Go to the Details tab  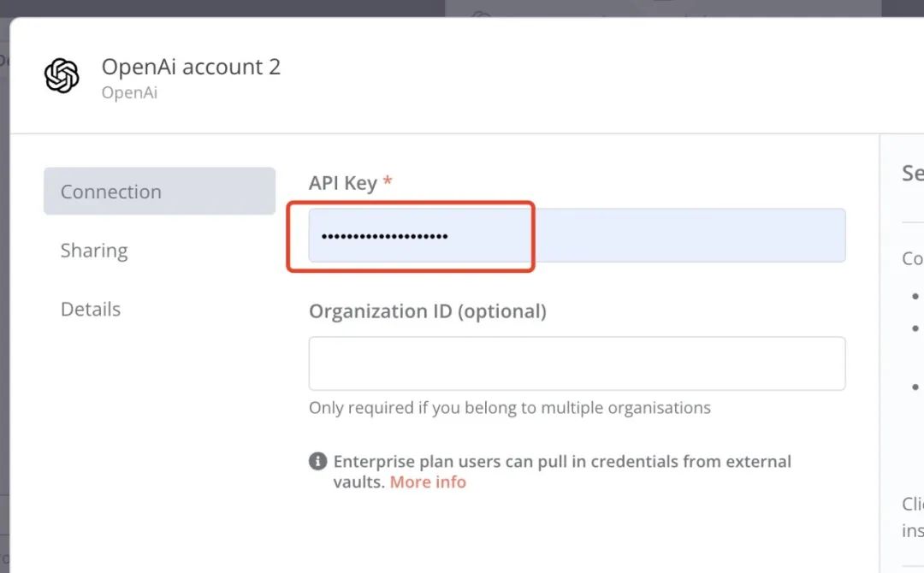click(x=91, y=310)
